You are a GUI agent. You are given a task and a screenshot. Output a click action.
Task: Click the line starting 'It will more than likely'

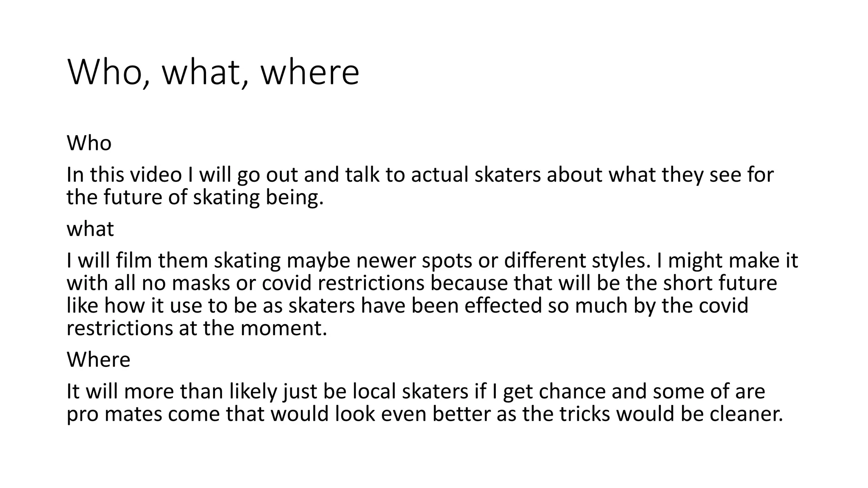tap(416, 391)
